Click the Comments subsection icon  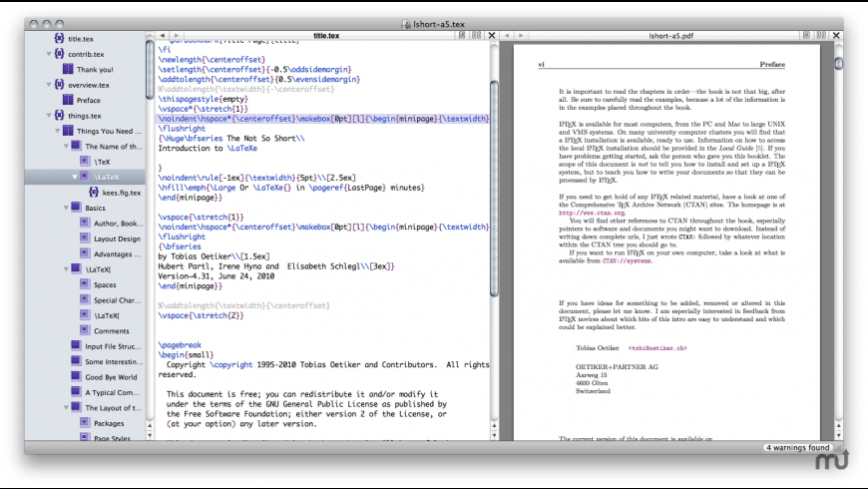pos(85,330)
